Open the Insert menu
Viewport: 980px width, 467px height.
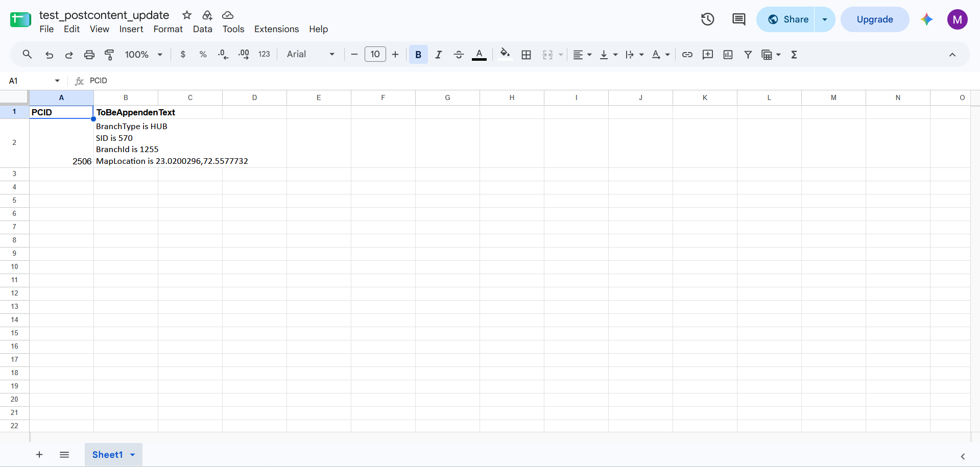131,29
